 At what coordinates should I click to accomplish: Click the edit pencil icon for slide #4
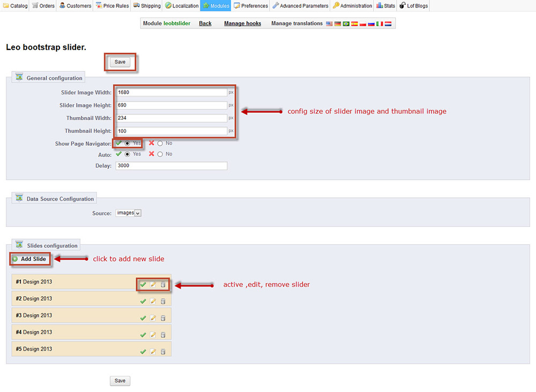click(153, 335)
